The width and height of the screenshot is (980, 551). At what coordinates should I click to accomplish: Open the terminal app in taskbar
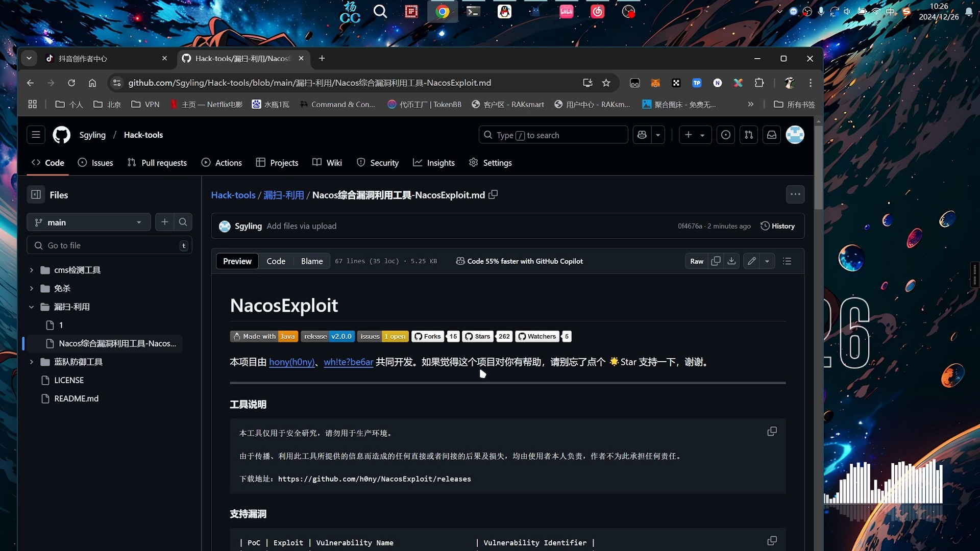pos(473,11)
